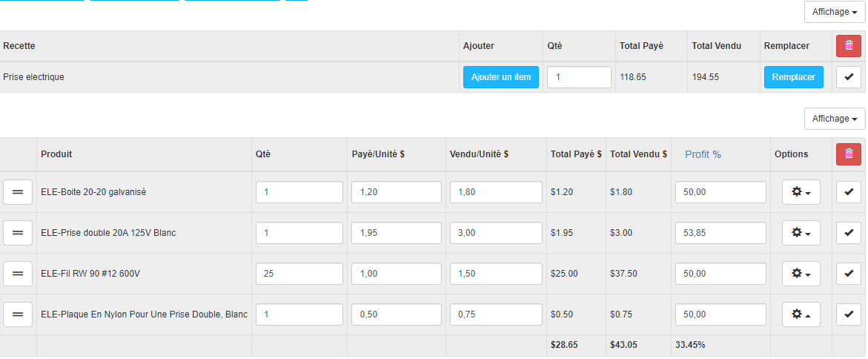This screenshot has height=359, width=868.
Task: Open the top Affichage dropdown
Action: click(x=835, y=12)
